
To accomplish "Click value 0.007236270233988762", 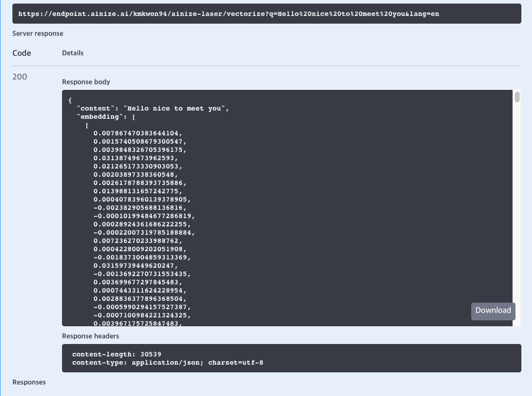I will [138, 241].
